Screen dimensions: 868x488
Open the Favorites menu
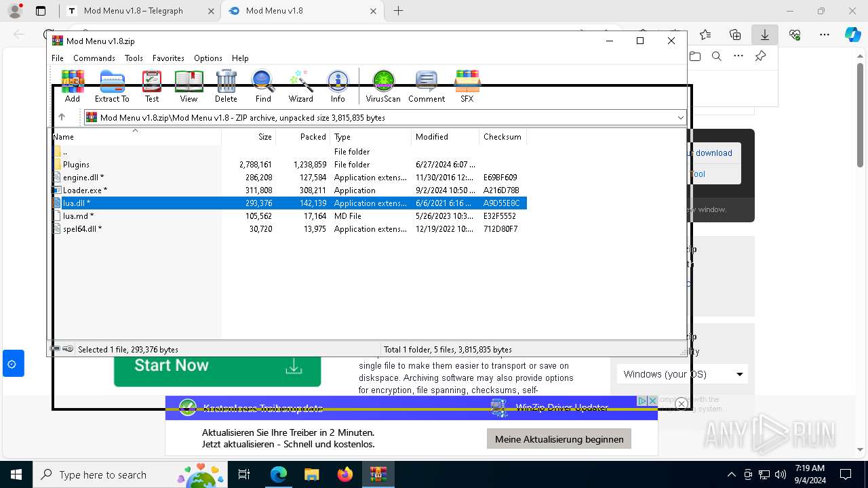point(168,58)
